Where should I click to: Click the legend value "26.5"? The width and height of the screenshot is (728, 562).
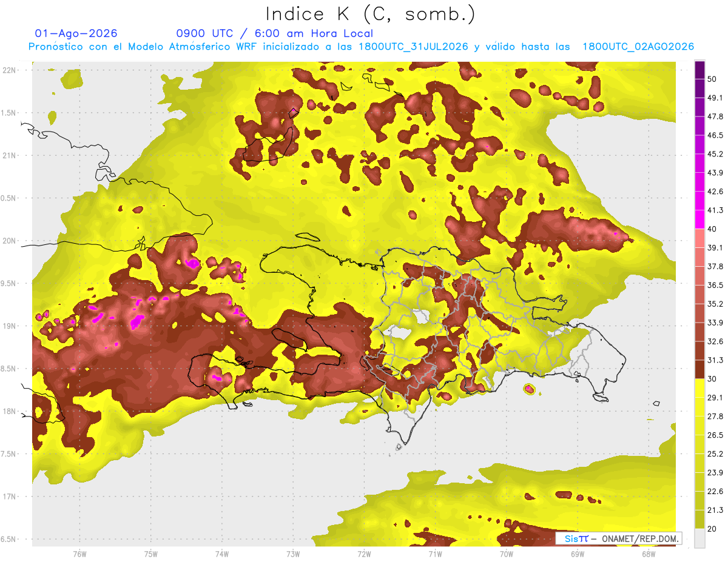tap(715, 435)
